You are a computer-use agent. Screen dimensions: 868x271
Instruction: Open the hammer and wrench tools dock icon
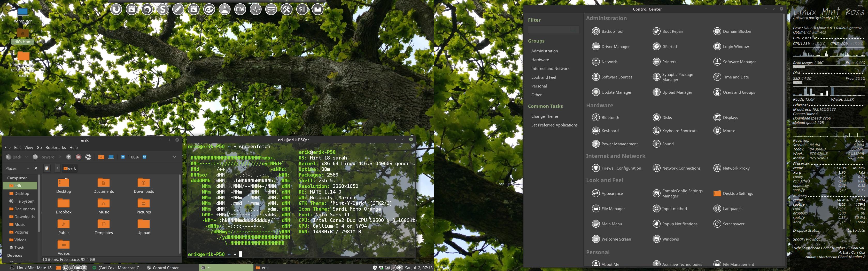click(287, 10)
